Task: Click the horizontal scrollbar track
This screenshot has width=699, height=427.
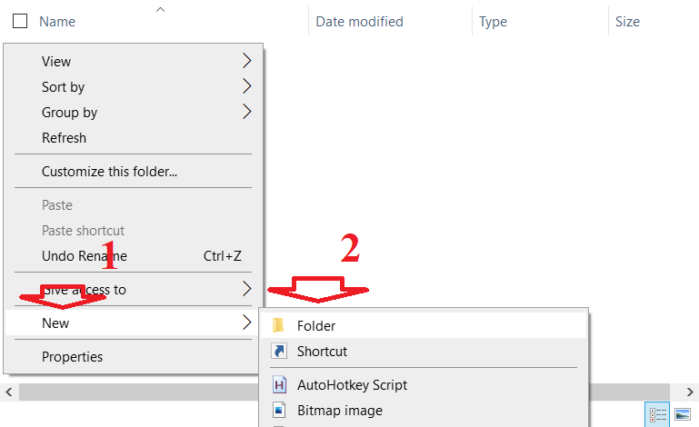Action: (x=138, y=392)
